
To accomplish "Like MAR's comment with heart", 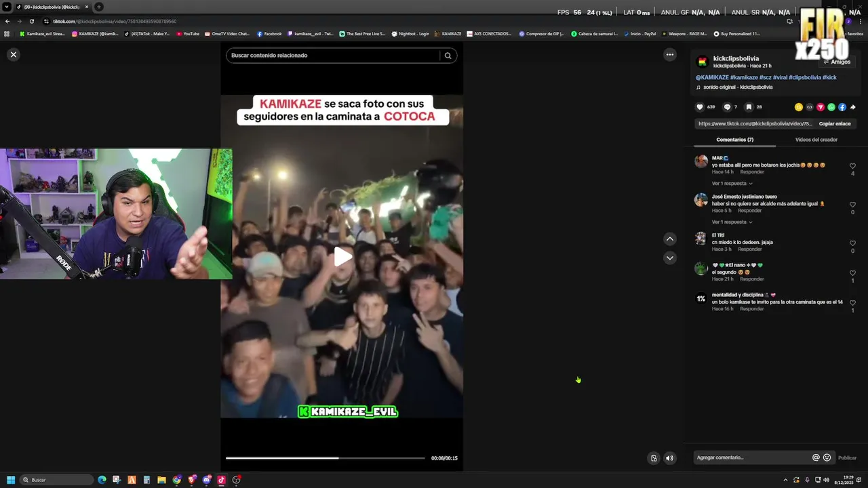I will tap(852, 166).
